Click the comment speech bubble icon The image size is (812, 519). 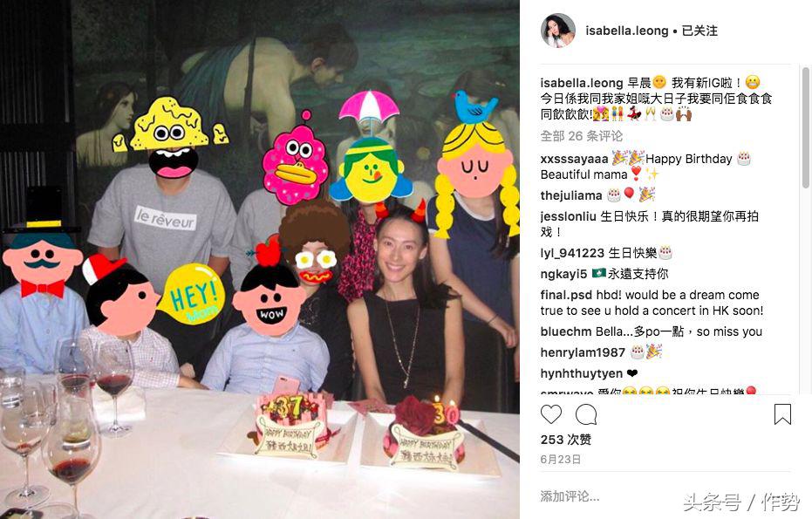coord(586,414)
